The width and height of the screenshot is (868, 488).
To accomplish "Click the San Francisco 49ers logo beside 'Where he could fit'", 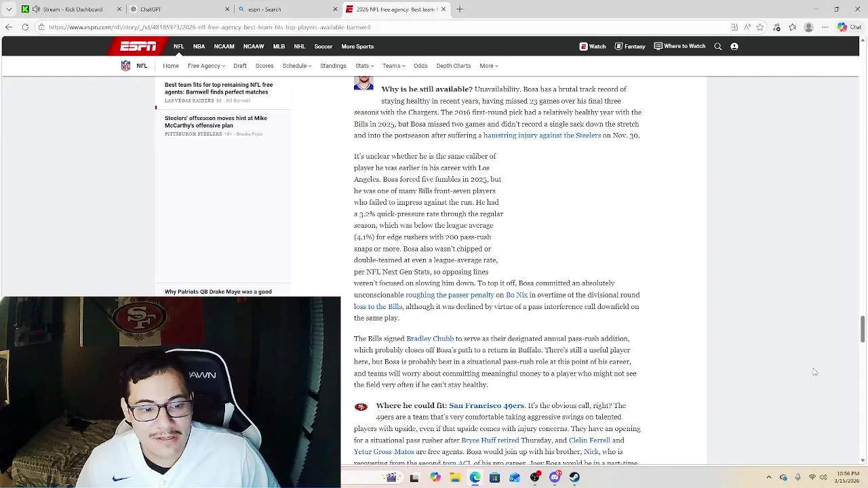I will 361,407.
